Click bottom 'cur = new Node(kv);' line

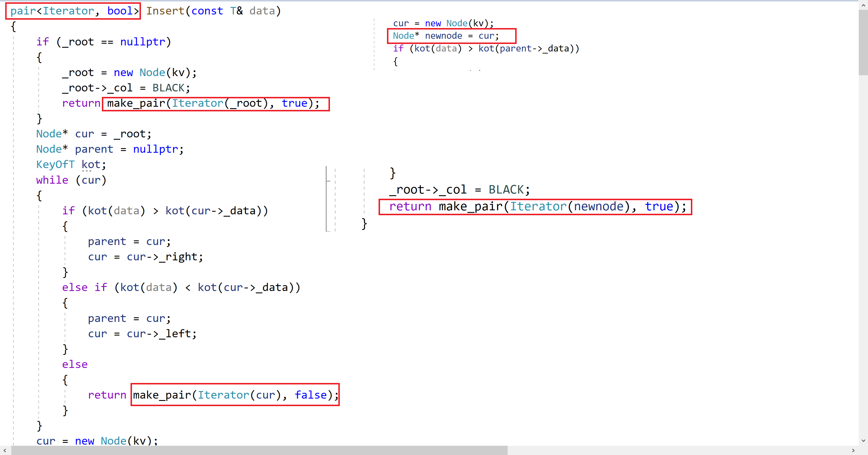[97, 441]
